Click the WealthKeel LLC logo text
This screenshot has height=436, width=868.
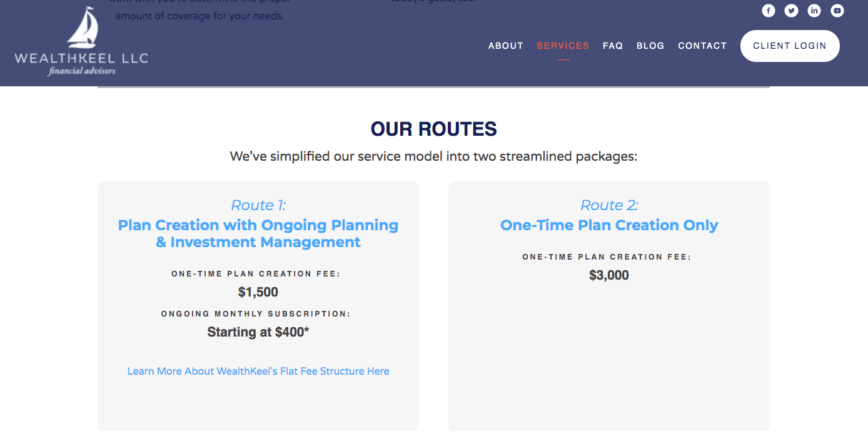[81, 59]
